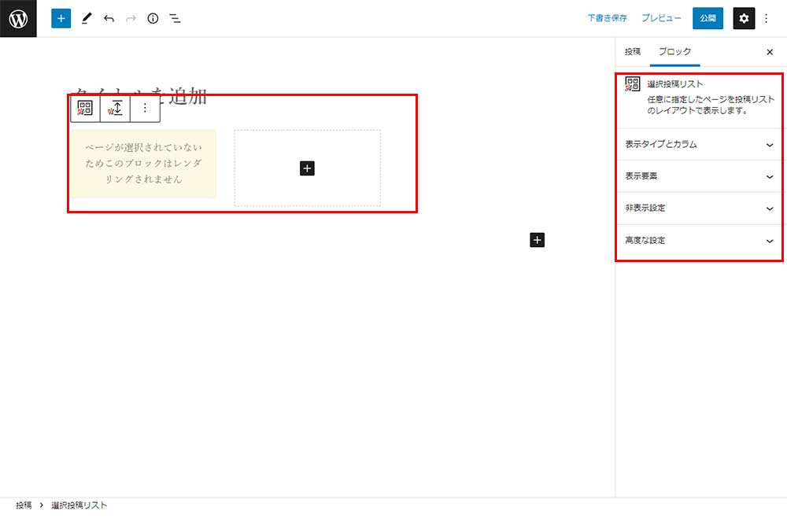
Task: Click the block type icon in block toolbar
Action: coord(85,109)
